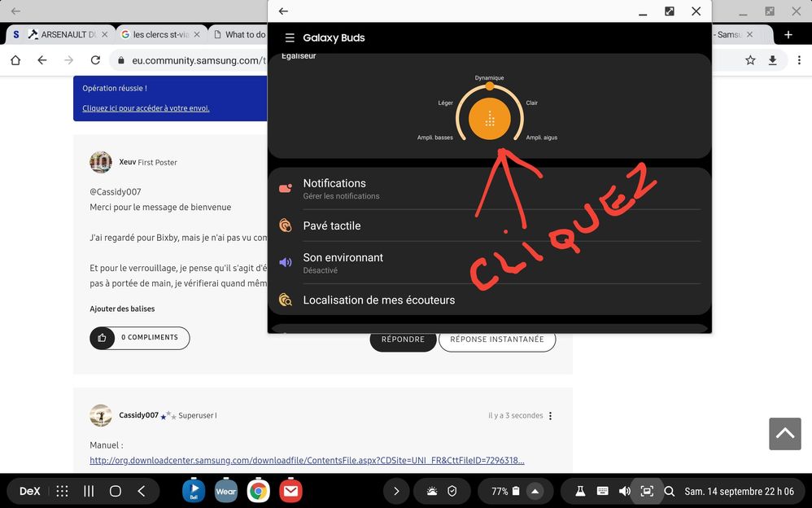Open a new Chrome tab
The image size is (812, 508).
[x=788, y=35]
